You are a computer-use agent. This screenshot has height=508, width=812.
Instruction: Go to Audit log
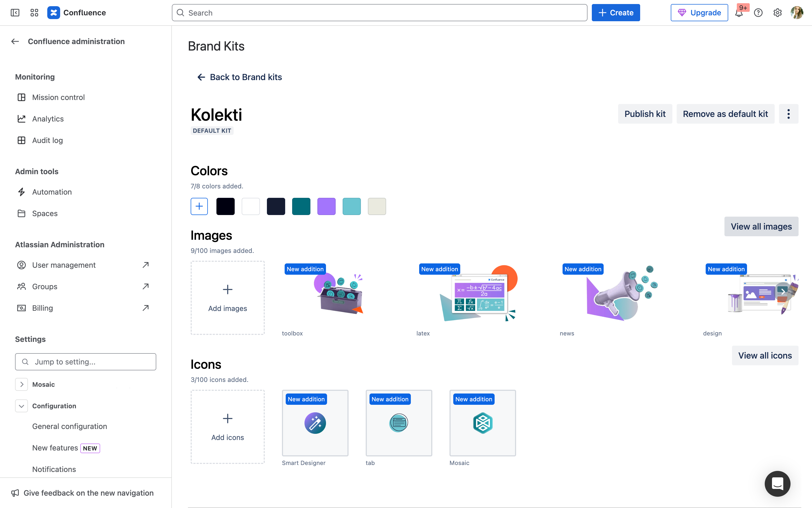coord(48,140)
